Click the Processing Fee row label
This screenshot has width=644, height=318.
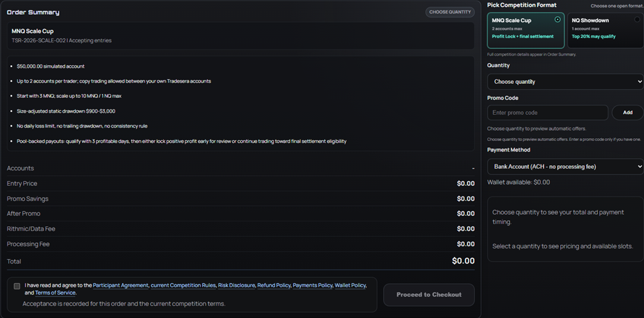click(28, 244)
